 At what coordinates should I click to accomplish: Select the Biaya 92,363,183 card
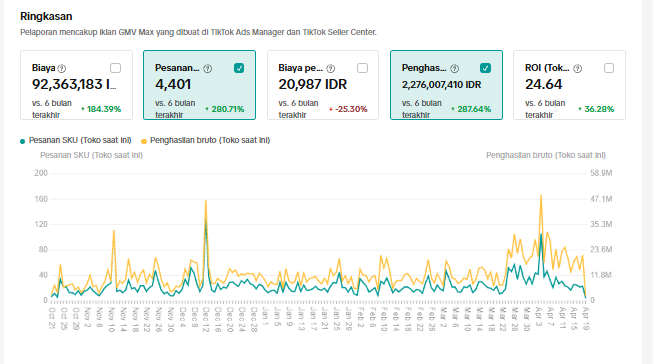77,85
